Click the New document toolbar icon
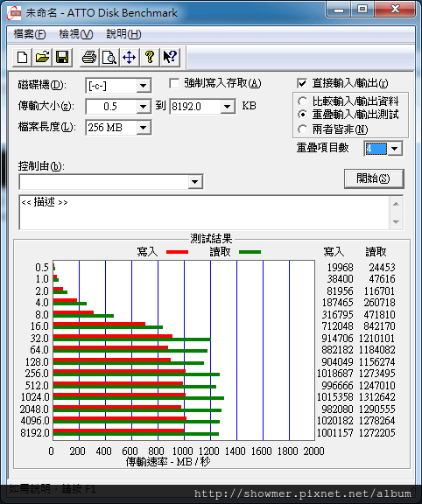422x504 pixels. point(22,58)
